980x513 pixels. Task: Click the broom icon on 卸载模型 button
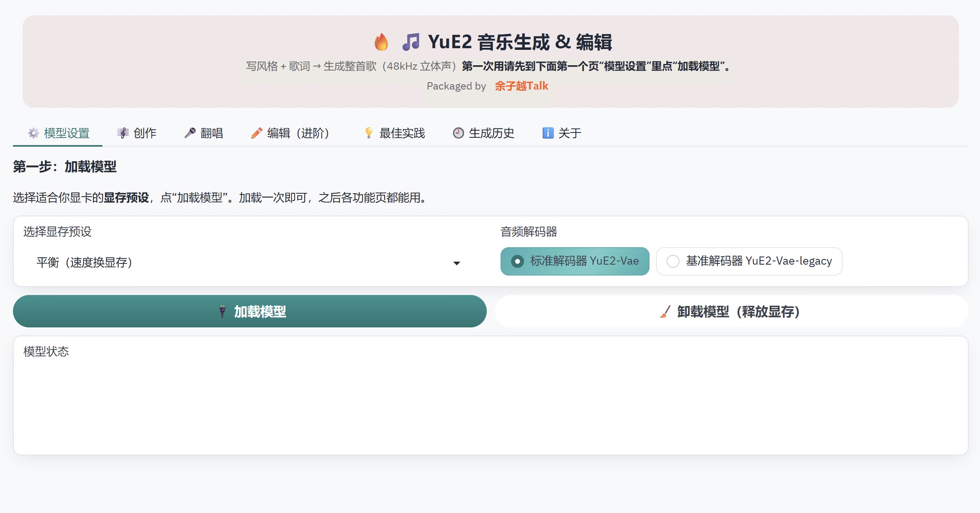pyautogui.click(x=665, y=311)
